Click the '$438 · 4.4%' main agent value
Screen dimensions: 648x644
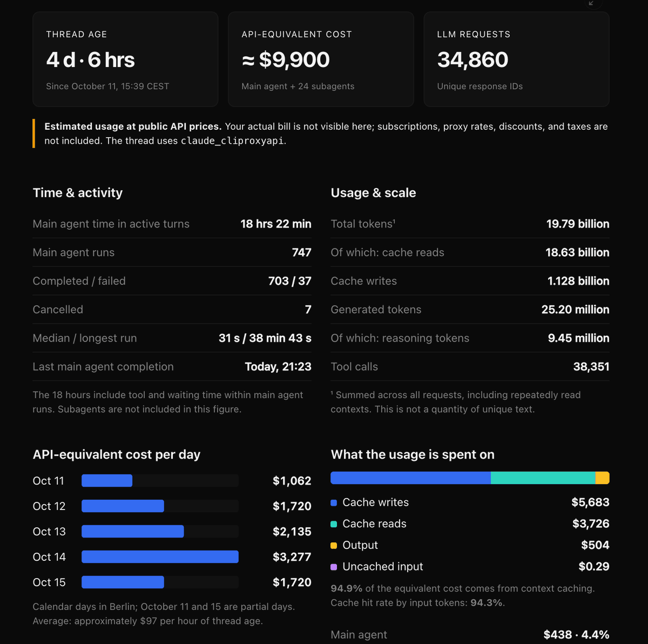576,635
